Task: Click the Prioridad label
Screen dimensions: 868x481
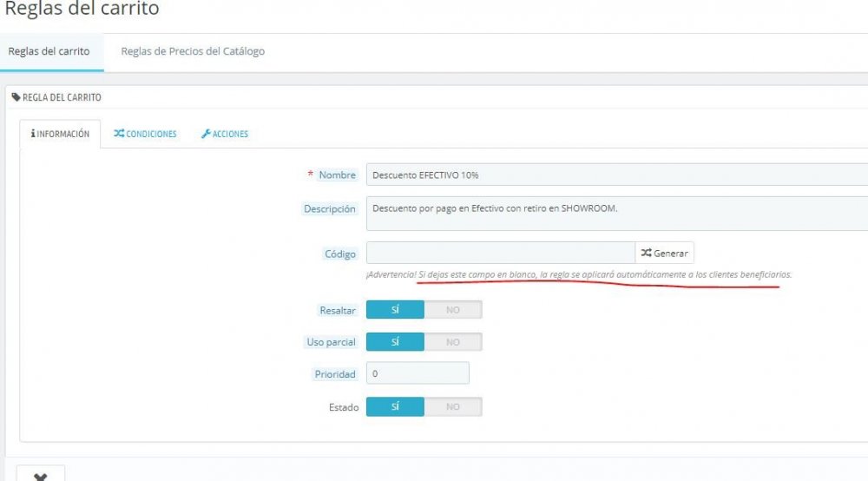Action: [335, 374]
